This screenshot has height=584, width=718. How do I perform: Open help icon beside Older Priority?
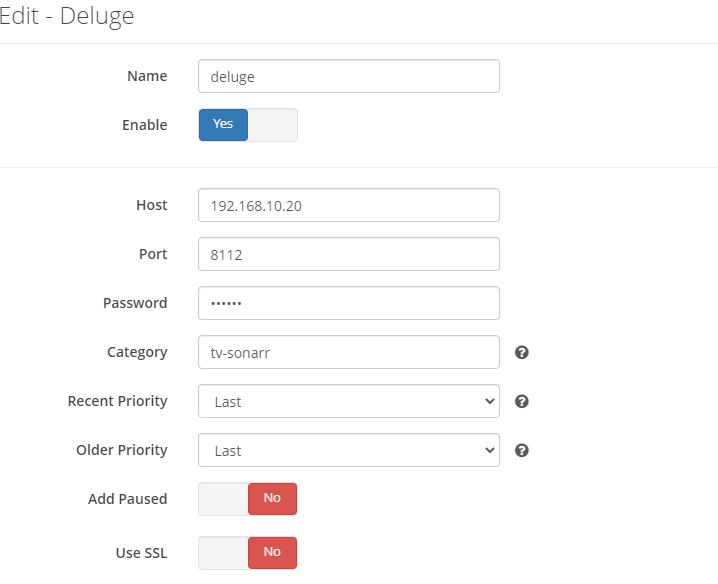522,450
